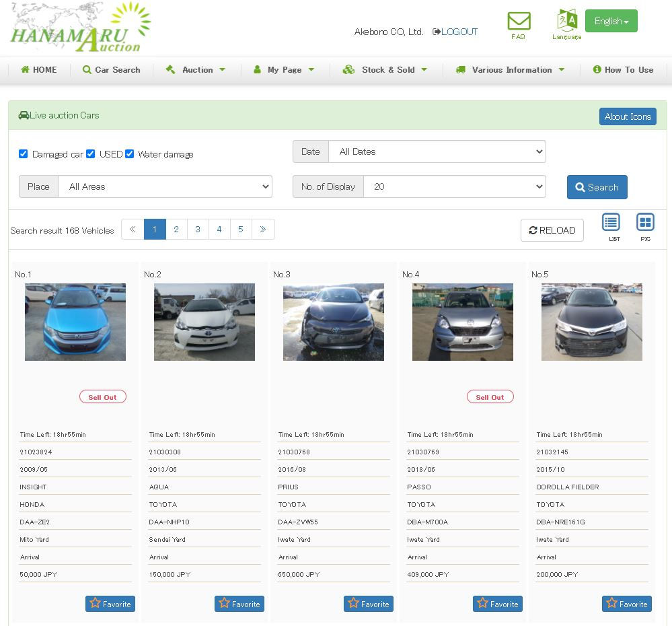Go to results page 2
This screenshot has width=672, height=626.
176,230
